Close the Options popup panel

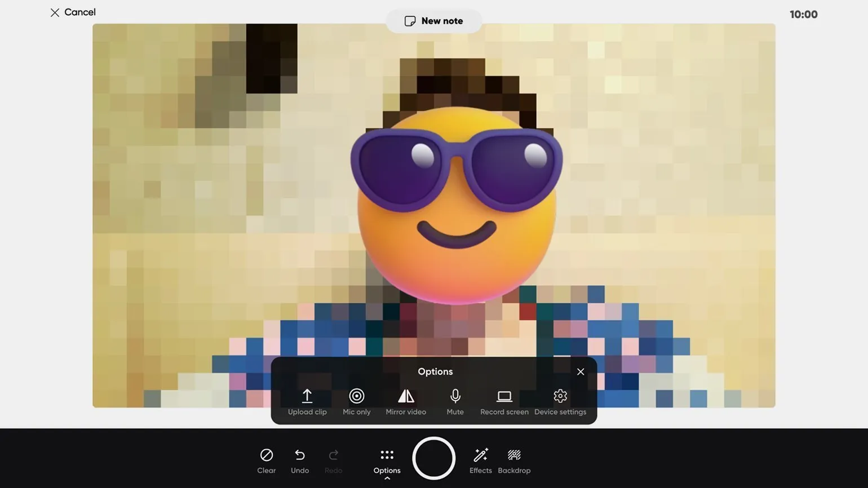tap(580, 372)
